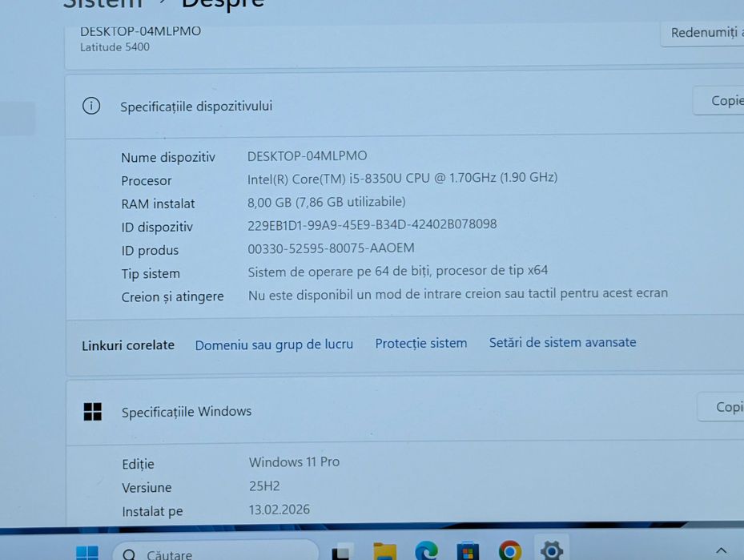Click the Despre breadcrumb title
Viewport: 744px width, 560px height.
coord(223,4)
